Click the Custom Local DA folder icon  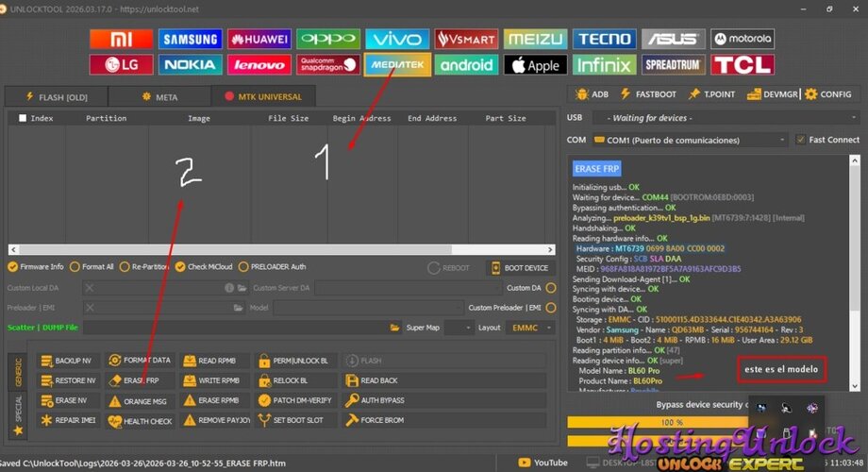(242, 288)
